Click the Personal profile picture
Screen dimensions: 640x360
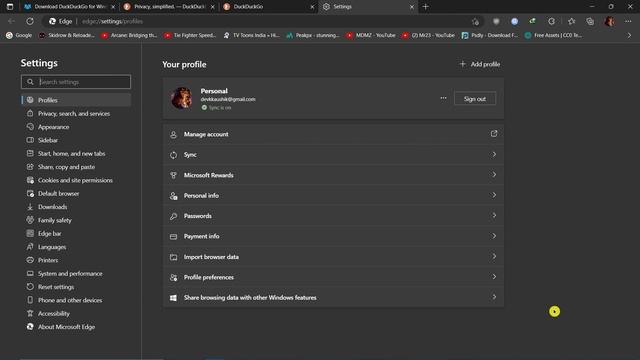click(182, 98)
